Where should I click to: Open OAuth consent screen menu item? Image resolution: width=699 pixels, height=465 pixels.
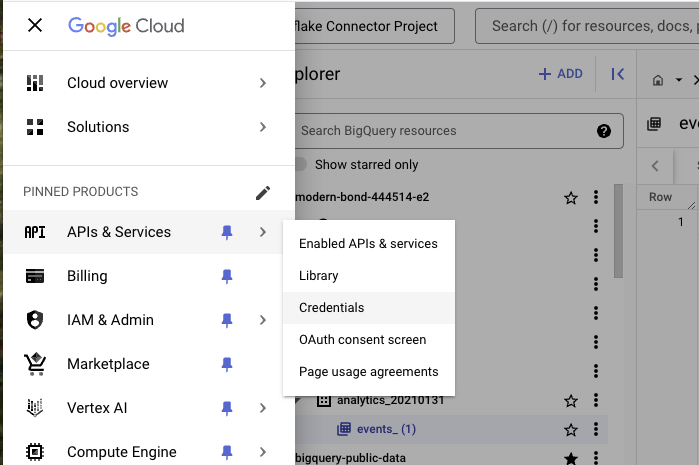tap(362, 340)
